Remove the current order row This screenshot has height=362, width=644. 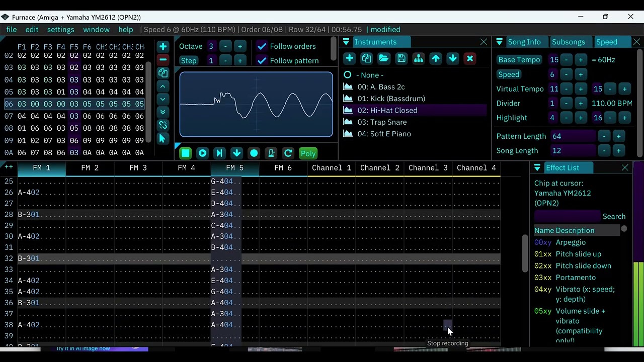pos(163,60)
